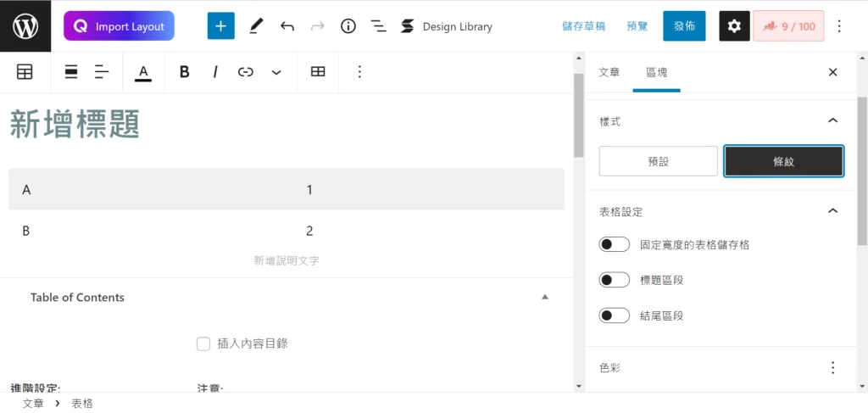Open the edit table menu

[x=318, y=72]
